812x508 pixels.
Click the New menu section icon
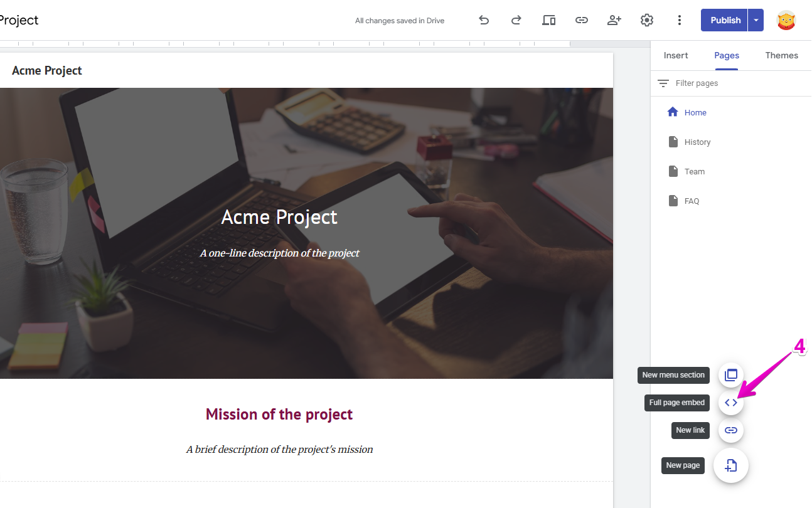tap(731, 375)
